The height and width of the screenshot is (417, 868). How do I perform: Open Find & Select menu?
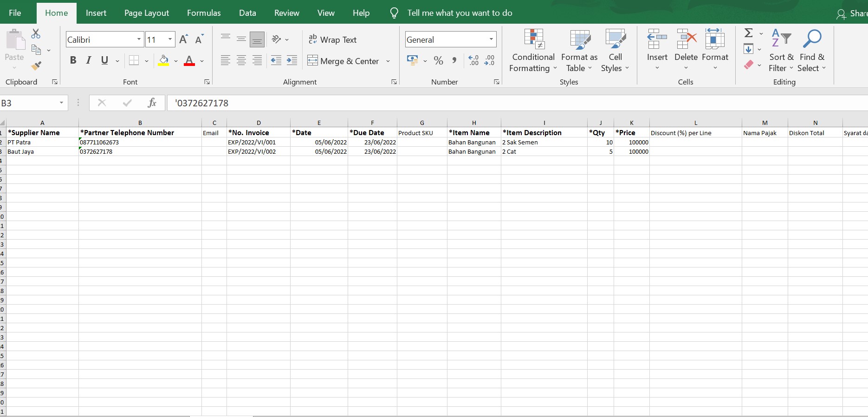click(812, 51)
